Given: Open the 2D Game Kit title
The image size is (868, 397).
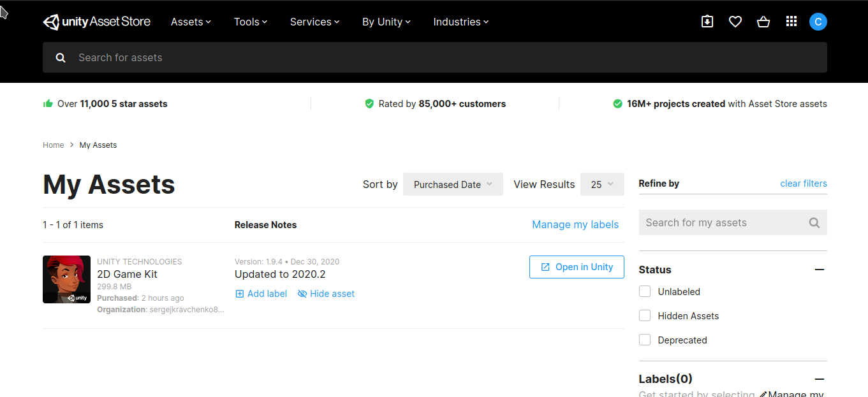Looking at the screenshot, I should pyautogui.click(x=127, y=274).
